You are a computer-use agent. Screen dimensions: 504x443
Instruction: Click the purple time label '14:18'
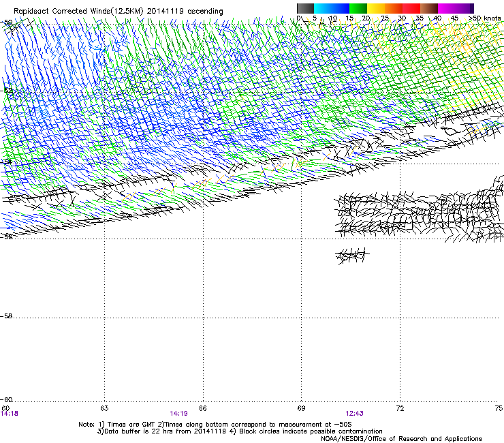[x=10, y=414]
